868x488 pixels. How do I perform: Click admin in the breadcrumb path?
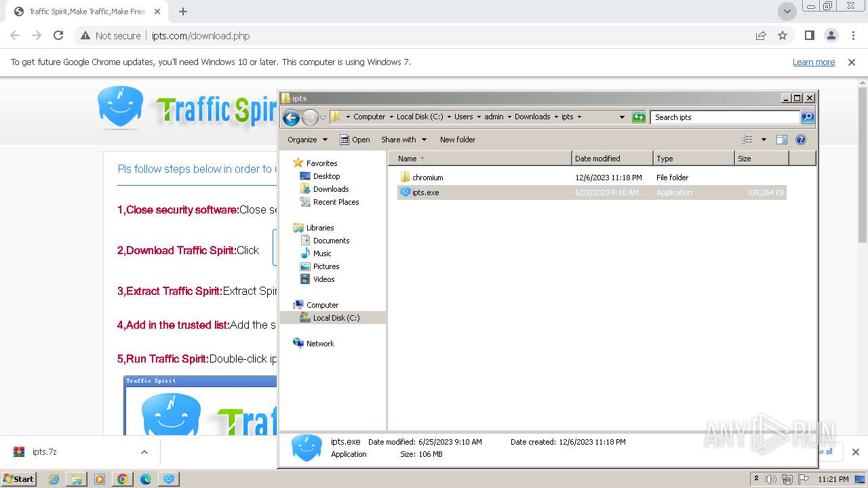[494, 117]
